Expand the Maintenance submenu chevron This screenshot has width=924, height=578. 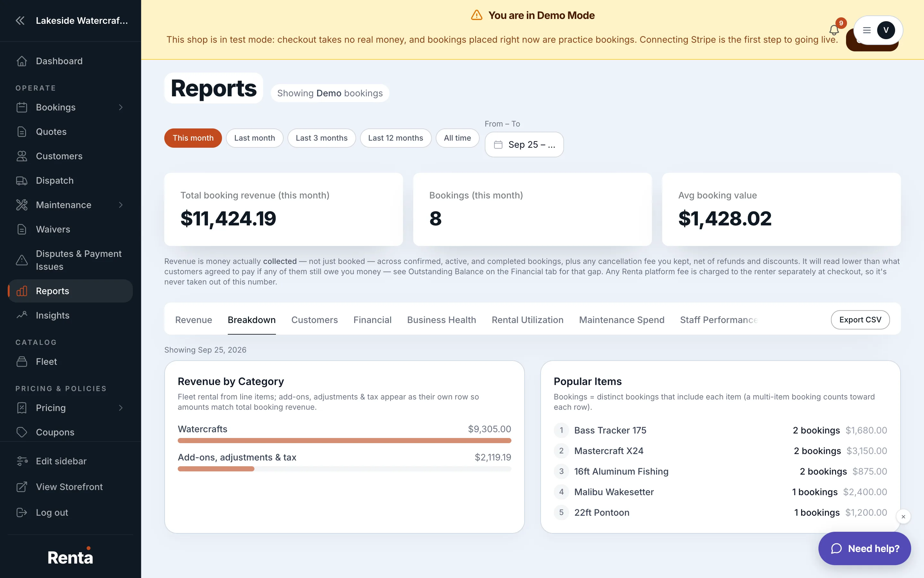click(x=121, y=205)
